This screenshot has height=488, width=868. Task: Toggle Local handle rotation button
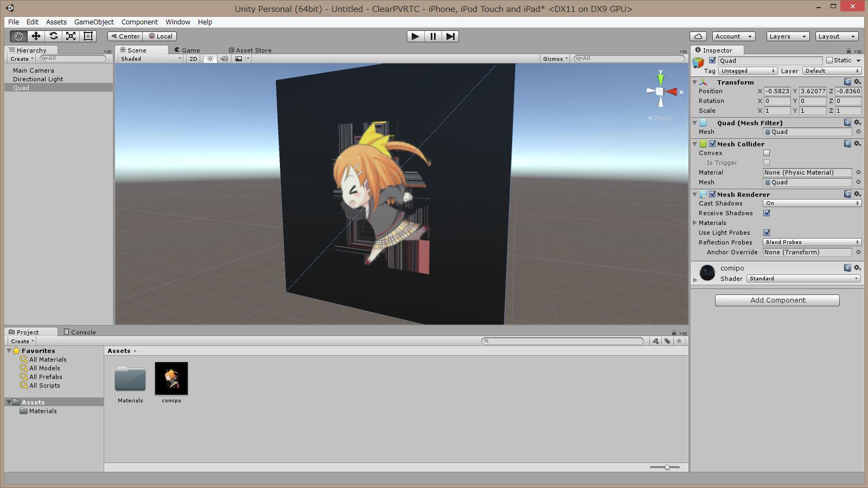coord(161,36)
